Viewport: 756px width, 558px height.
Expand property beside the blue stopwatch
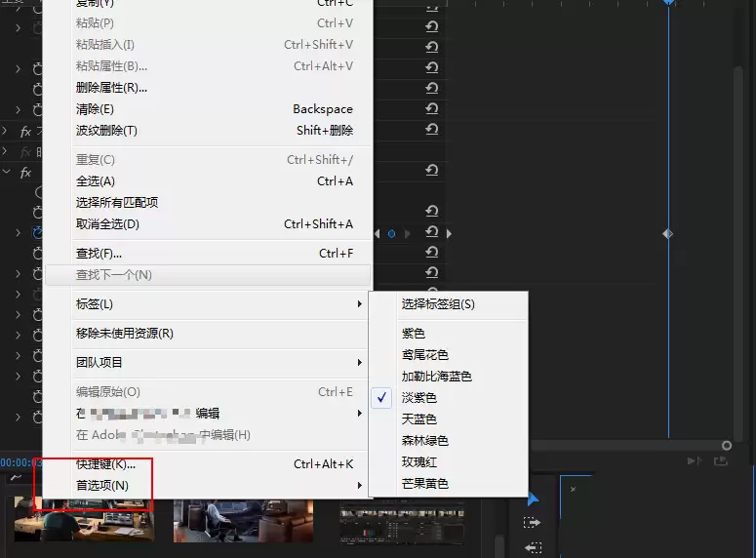point(18,233)
